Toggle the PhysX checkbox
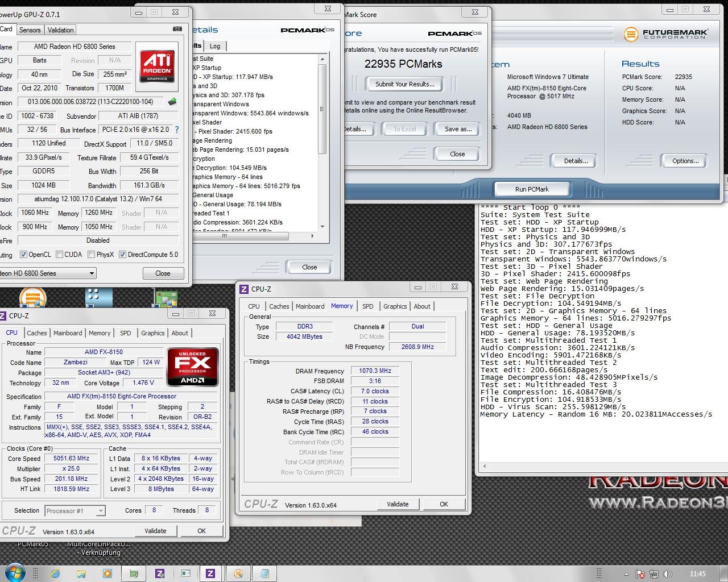This screenshot has height=582, width=728. click(91, 255)
